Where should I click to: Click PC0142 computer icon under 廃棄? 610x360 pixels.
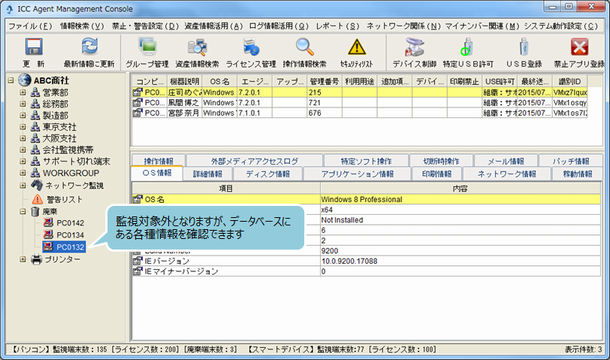(48, 223)
